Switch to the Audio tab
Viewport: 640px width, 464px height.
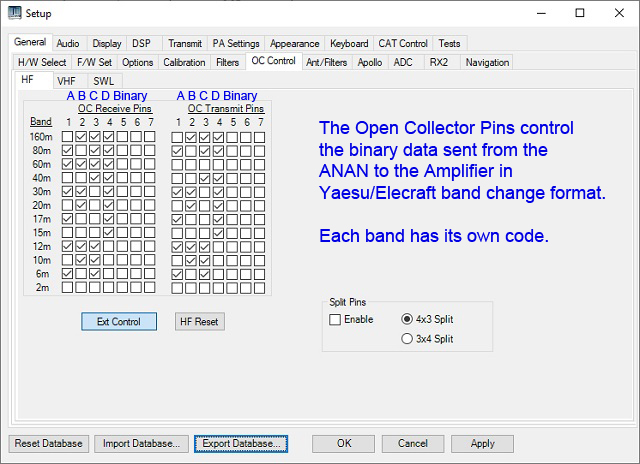tap(68, 43)
